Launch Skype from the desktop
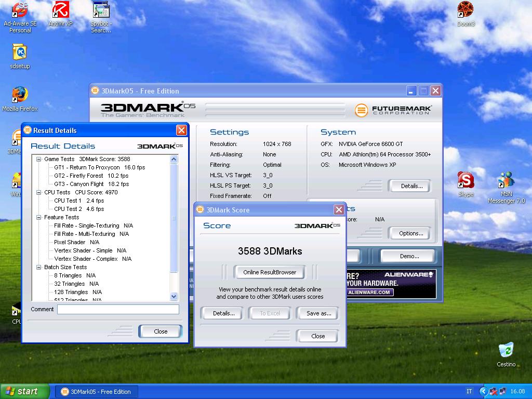This screenshot has width=532, height=399. point(465,184)
